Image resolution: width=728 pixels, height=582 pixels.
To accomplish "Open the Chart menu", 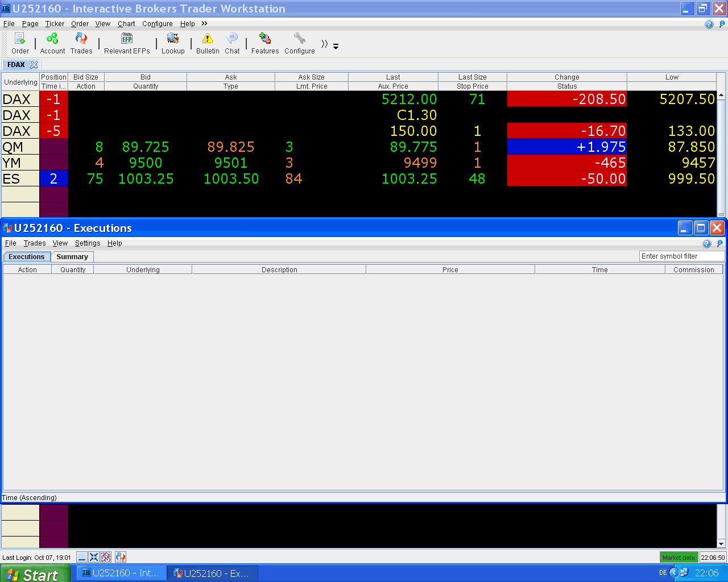I will (126, 24).
